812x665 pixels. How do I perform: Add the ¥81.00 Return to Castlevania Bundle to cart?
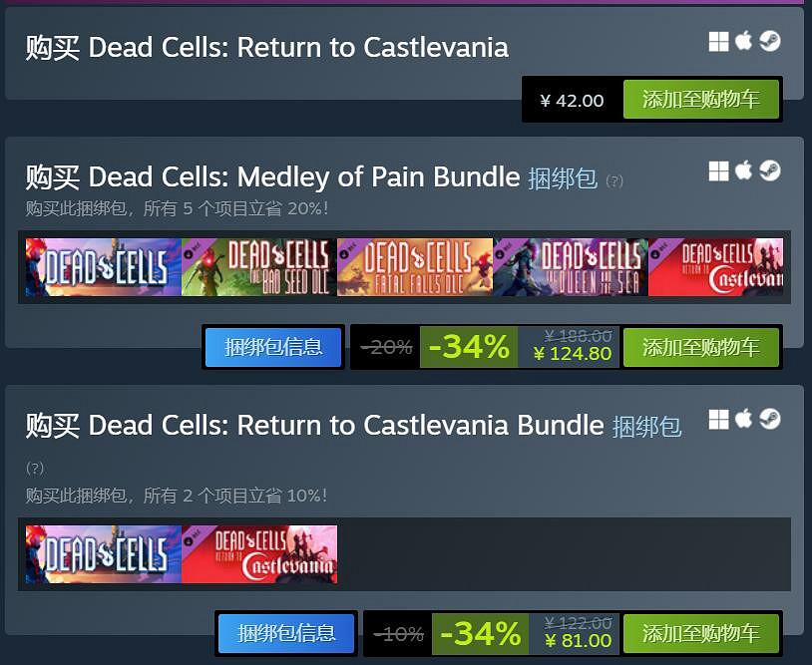(700, 633)
